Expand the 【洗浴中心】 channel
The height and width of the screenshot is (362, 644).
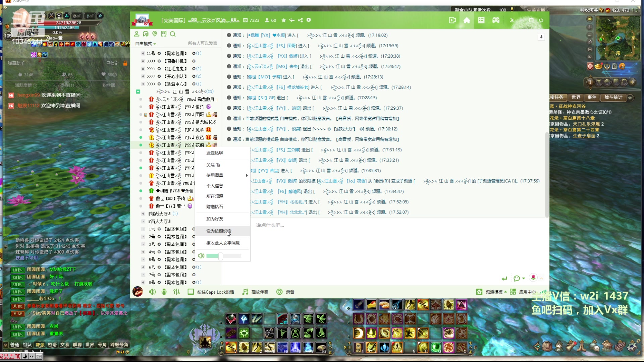[x=143, y=84]
